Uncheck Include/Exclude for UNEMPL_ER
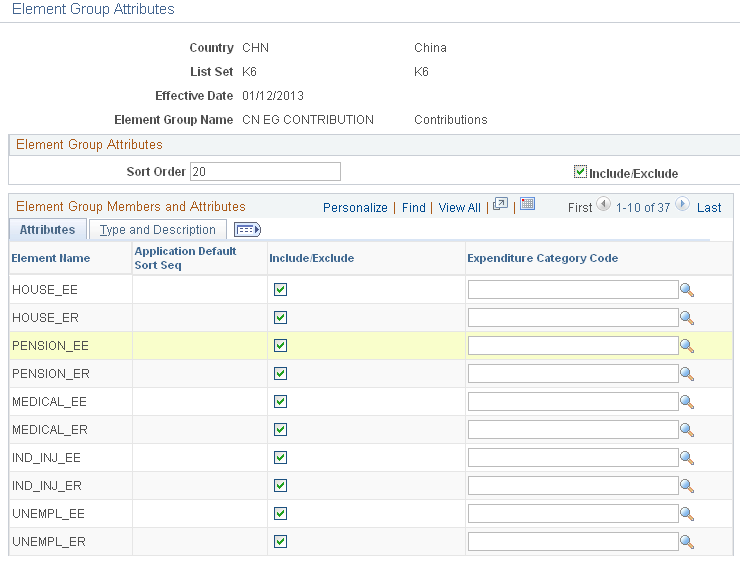This screenshot has height=561, width=740. click(x=280, y=541)
